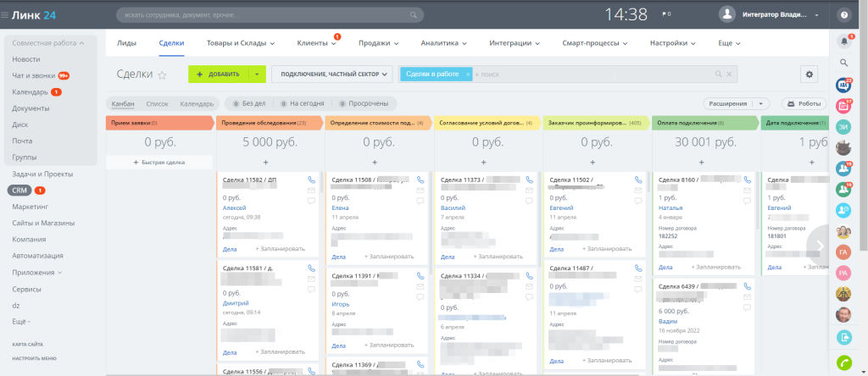Select Оплата подключения stage header
868x376 pixels.
click(705, 123)
